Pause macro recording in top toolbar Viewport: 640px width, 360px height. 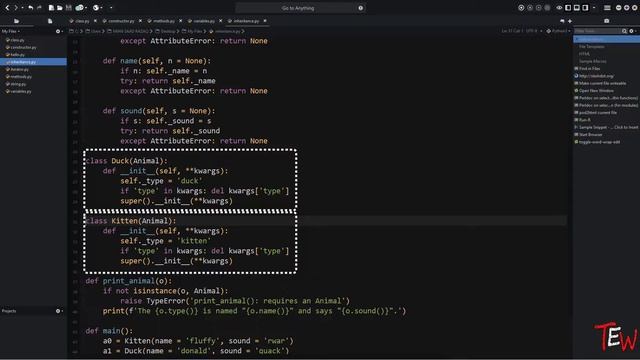530,8
